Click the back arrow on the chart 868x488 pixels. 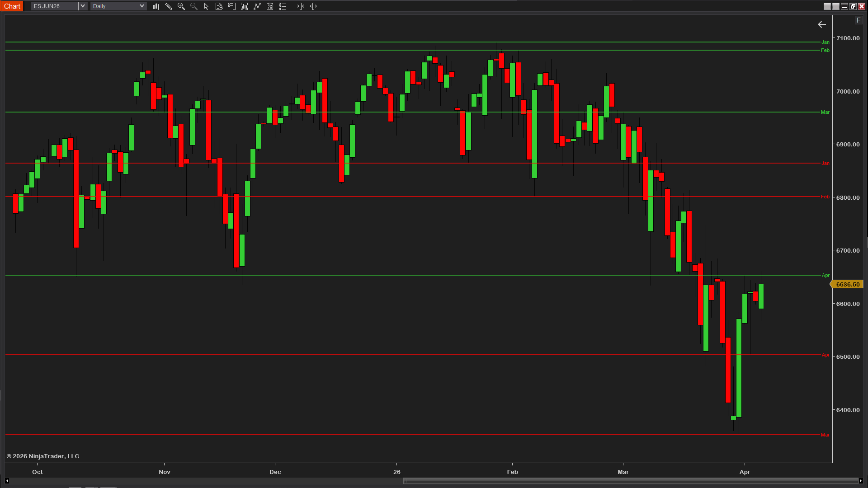click(x=822, y=24)
